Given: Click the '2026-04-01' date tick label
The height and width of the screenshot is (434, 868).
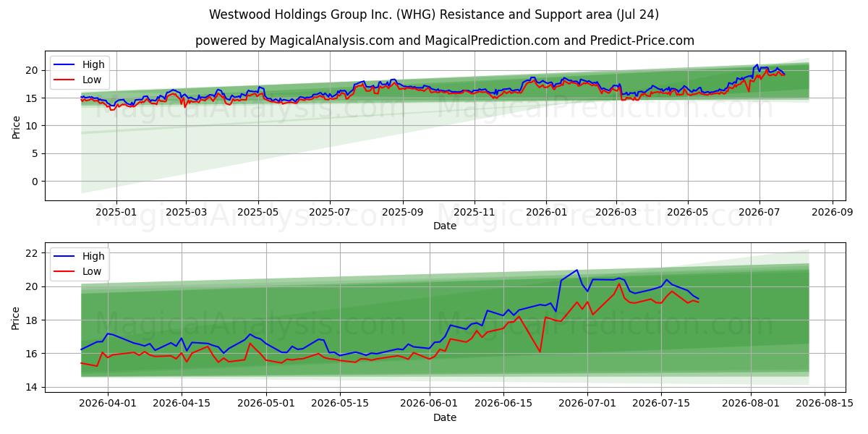Looking at the screenshot, I should 108,404.
